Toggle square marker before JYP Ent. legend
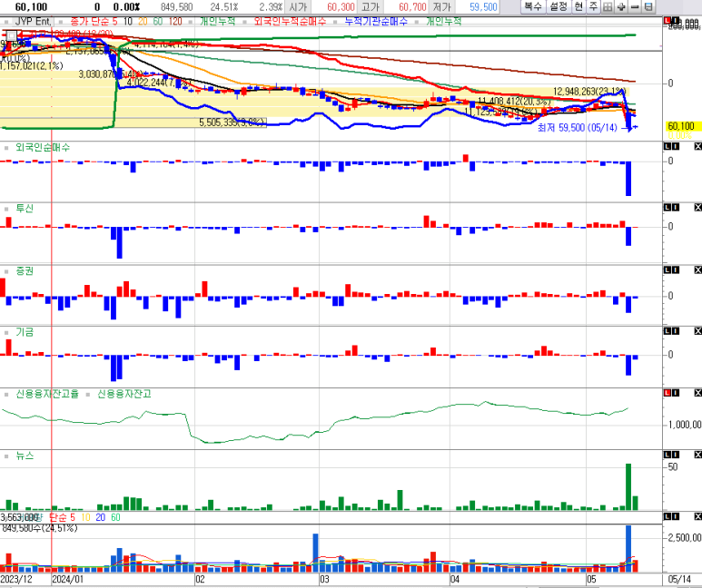 (x=6, y=22)
